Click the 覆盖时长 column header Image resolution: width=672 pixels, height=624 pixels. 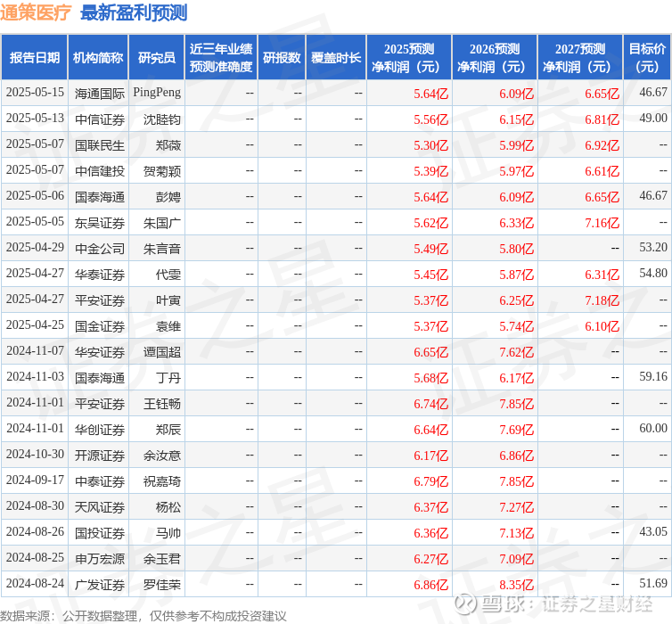pyautogui.click(x=336, y=57)
